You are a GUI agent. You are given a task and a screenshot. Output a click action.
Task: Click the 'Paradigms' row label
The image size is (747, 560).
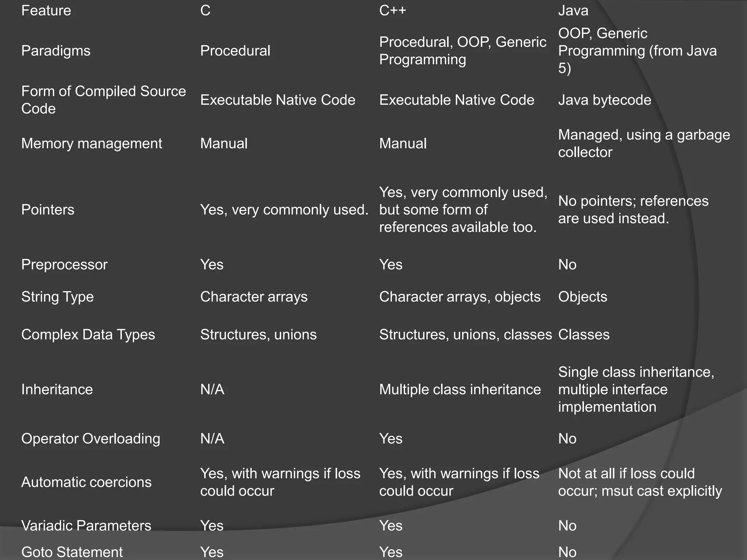(56, 51)
